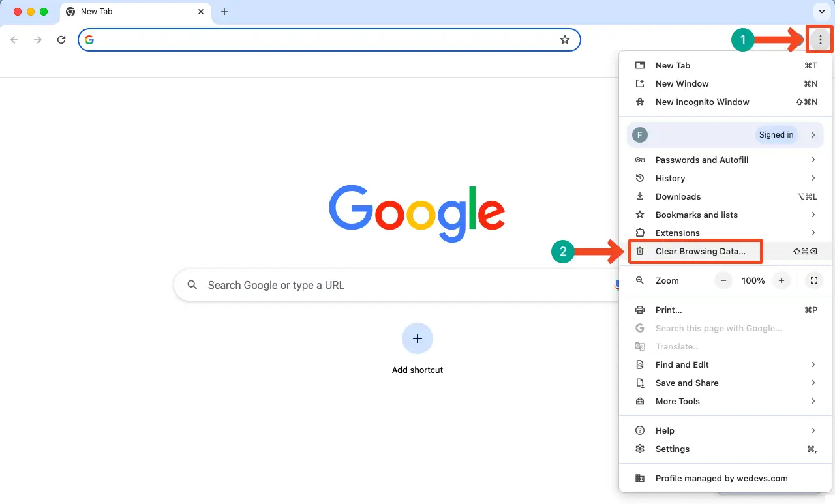Click the New Window icon

coord(640,83)
